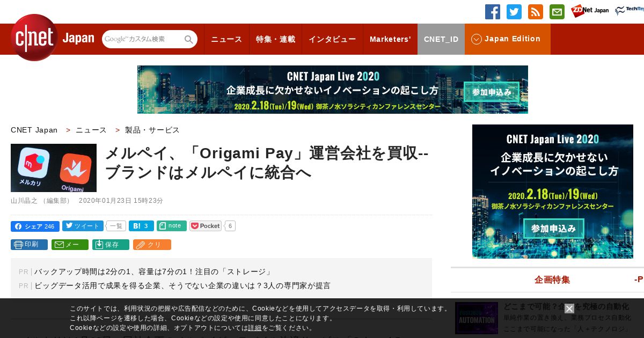The height and width of the screenshot is (338, 644).
Task: Focus the Google custom search field
Action: click(143, 39)
